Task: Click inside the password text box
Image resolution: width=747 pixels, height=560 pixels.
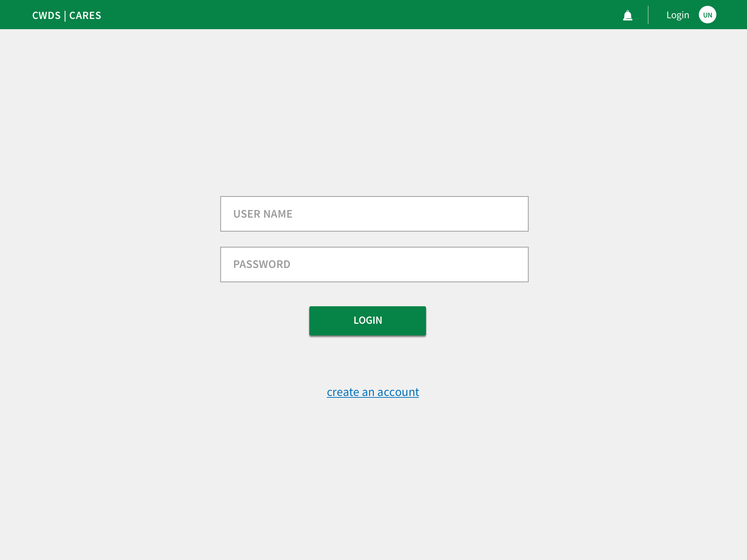Action: (401, 264)
